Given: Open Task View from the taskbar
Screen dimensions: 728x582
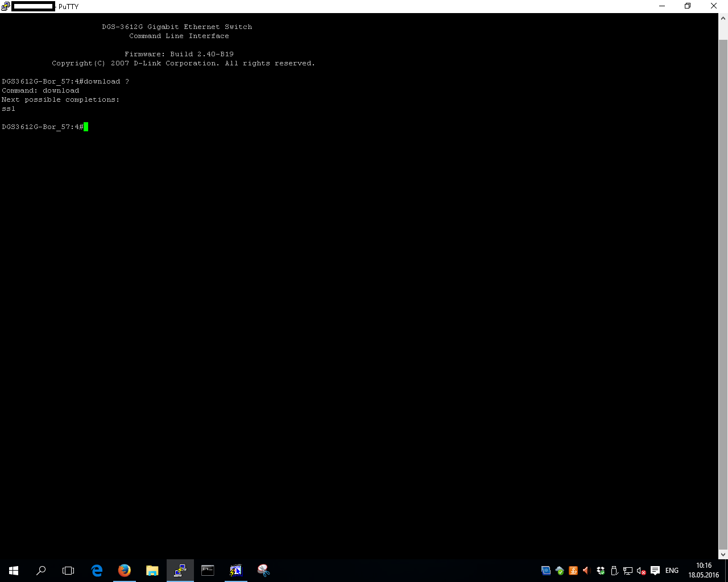Looking at the screenshot, I should tap(68, 571).
